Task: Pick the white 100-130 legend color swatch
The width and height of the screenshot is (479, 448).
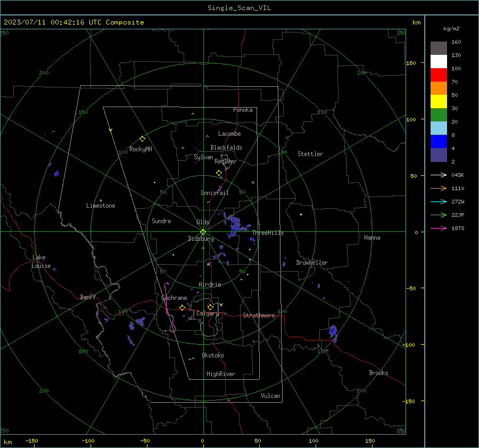Action: (439, 62)
